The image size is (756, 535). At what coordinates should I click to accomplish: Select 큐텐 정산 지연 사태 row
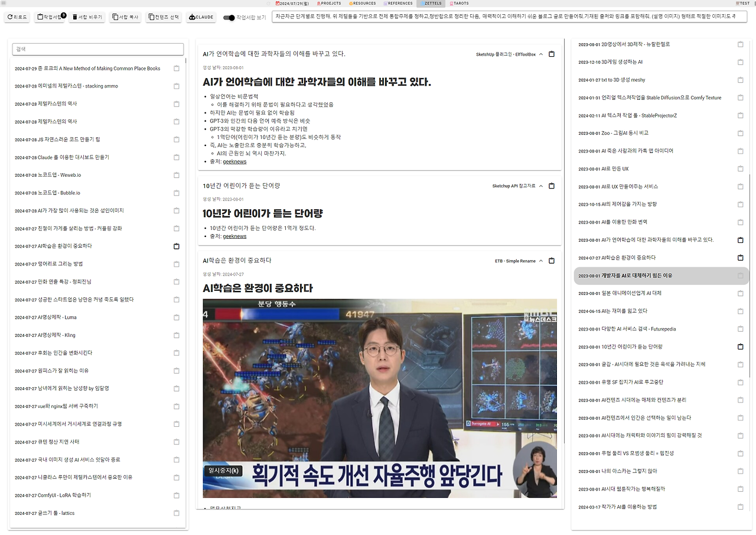(x=98, y=442)
